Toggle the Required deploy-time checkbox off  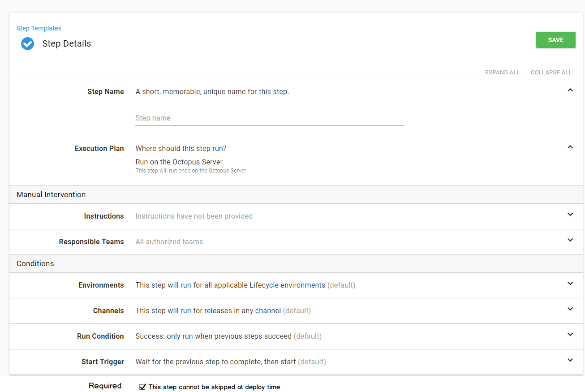tap(142, 387)
